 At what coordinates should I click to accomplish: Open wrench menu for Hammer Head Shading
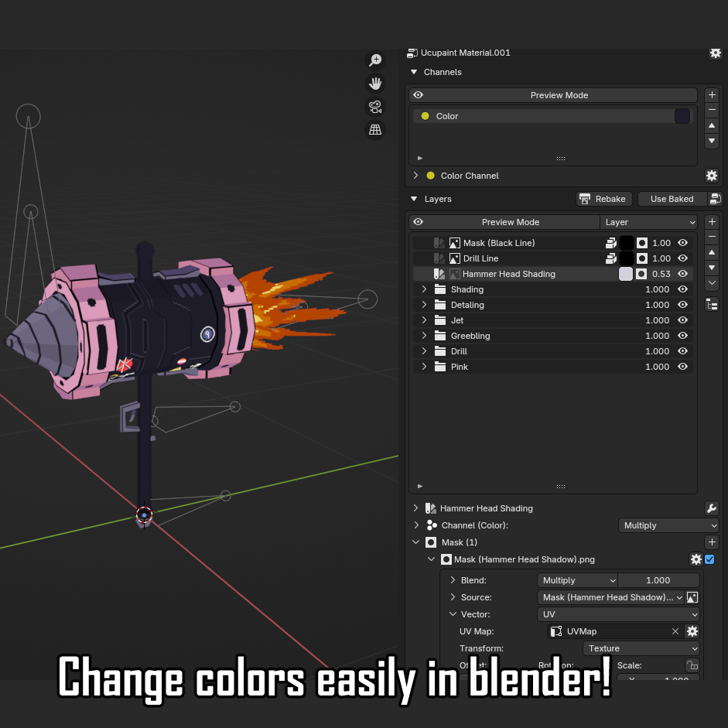(711, 508)
